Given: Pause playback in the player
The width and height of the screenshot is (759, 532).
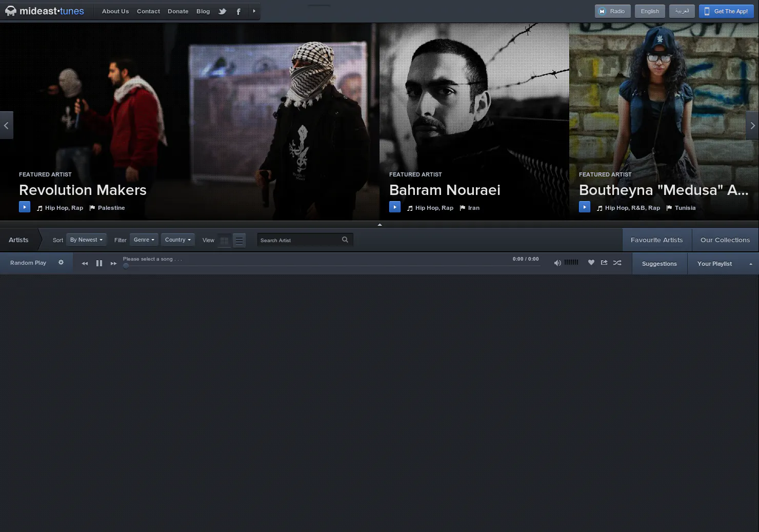Looking at the screenshot, I should [99, 263].
